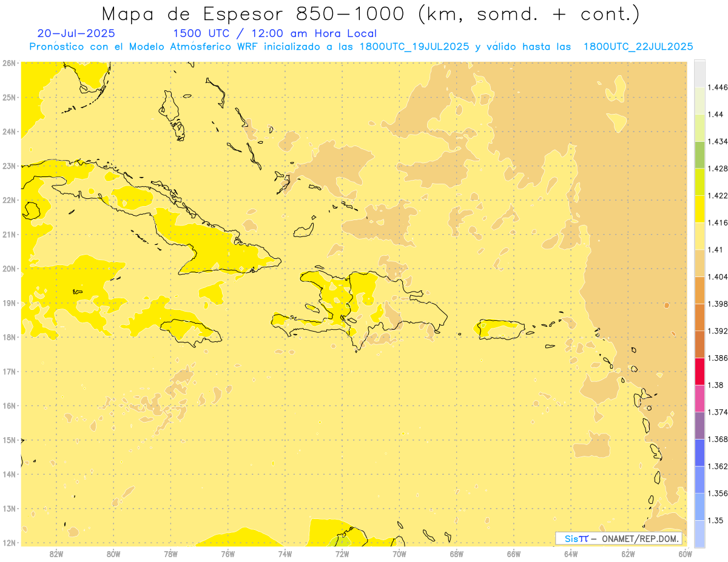
Task: Click the legend value '1.386'
Action: tap(718, 358)
